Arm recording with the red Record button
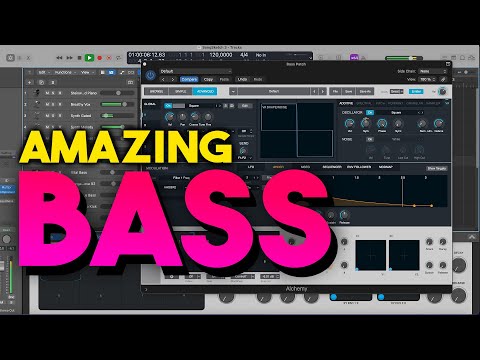 tap(99, 58)
